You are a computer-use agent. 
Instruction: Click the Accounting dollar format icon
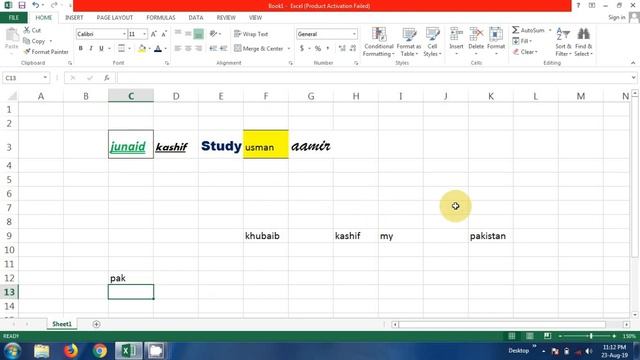[x=302, y=49]
